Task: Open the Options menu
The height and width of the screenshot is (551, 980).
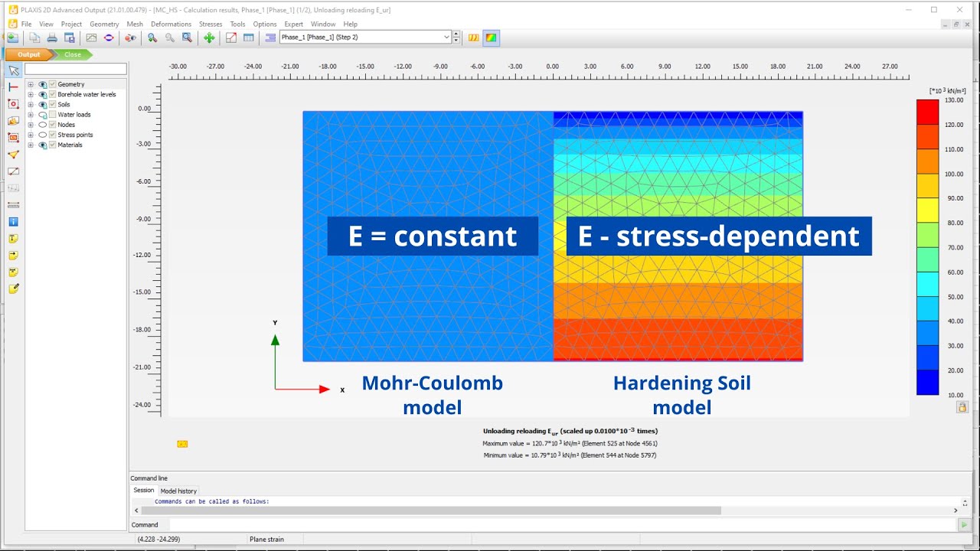Action: pos(265,24)
